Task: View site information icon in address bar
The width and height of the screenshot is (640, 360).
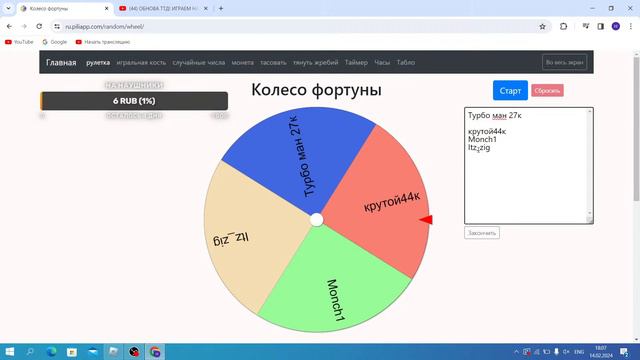Action: coord(57,27)
